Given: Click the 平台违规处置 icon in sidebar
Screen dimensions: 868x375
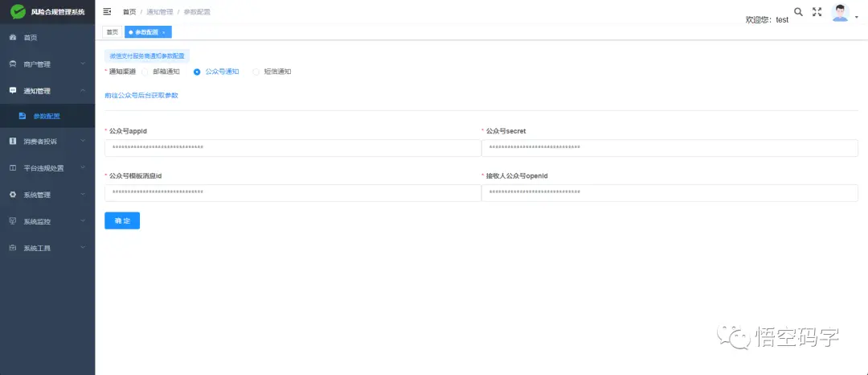Looking at the screenshot, I should pos(13,168).
